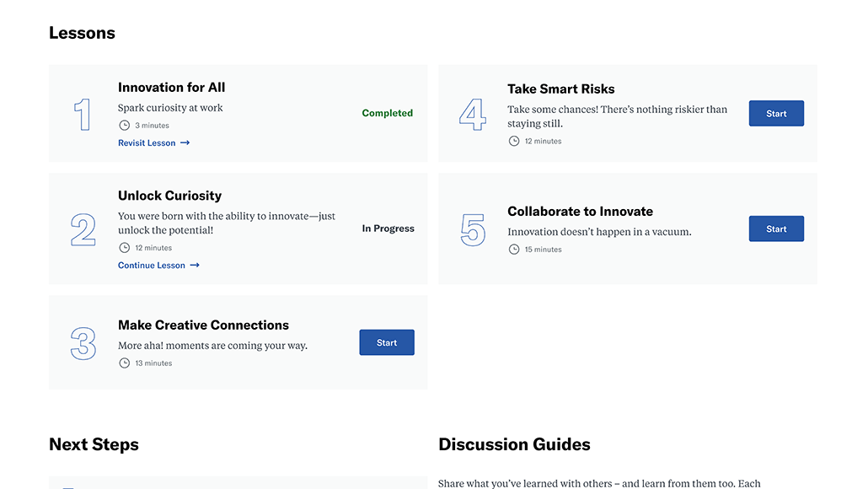Click the clock icon in Take Smart Risks
This screenshot has height=489, width=868.
514,141
